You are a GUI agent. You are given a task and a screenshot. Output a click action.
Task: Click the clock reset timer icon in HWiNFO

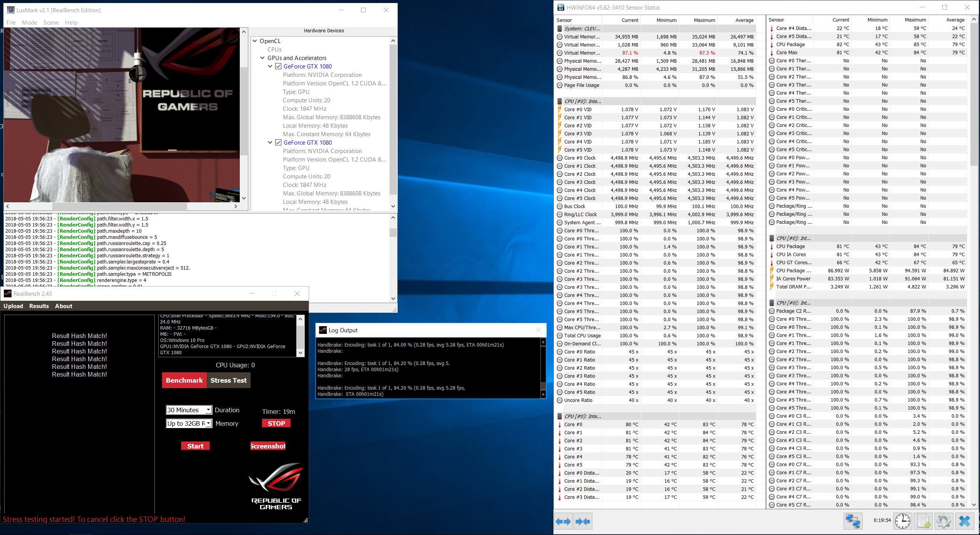[903, 521]
